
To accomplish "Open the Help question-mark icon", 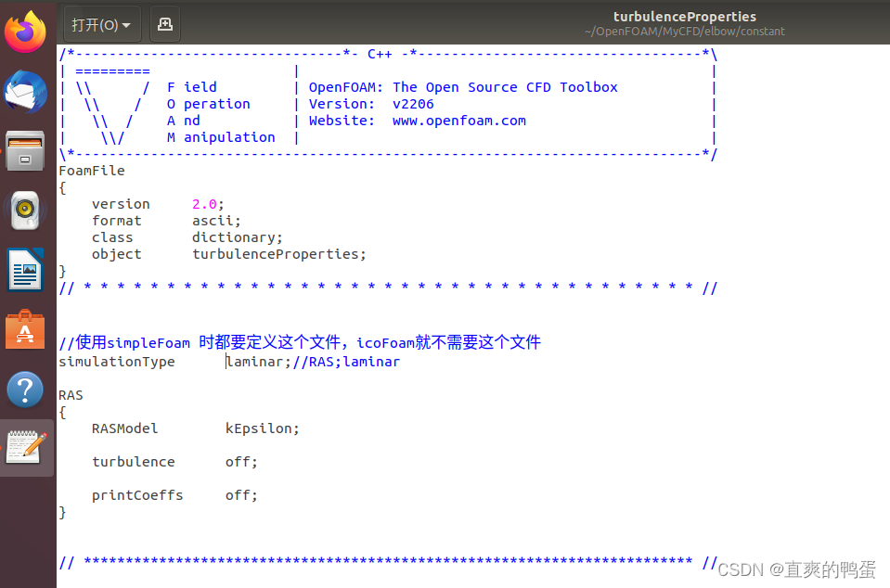I will coord(25,390).
